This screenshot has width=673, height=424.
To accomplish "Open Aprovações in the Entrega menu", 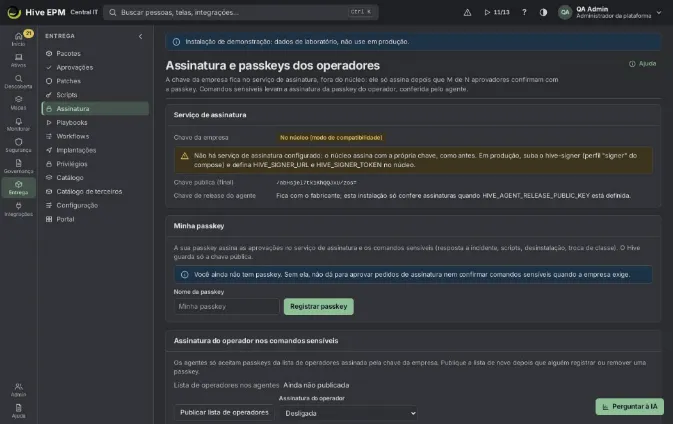I will (95, 67).
